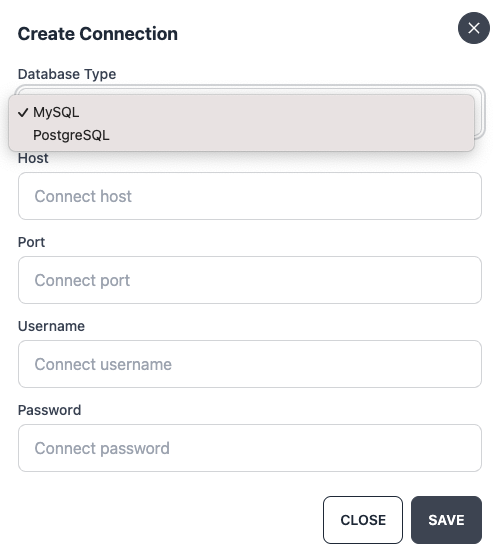Focus the Connect host input field
The height and width of the screenshot is (558, 498).
pos(250,196)
